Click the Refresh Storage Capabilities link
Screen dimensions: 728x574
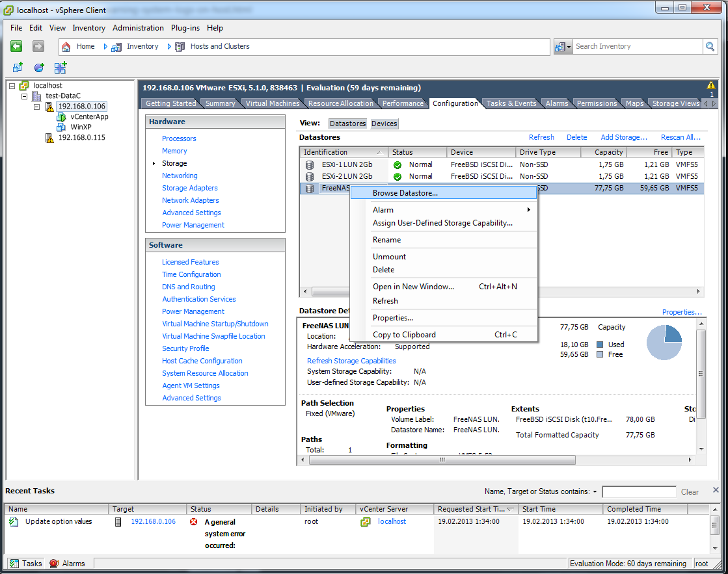[351, 361]
